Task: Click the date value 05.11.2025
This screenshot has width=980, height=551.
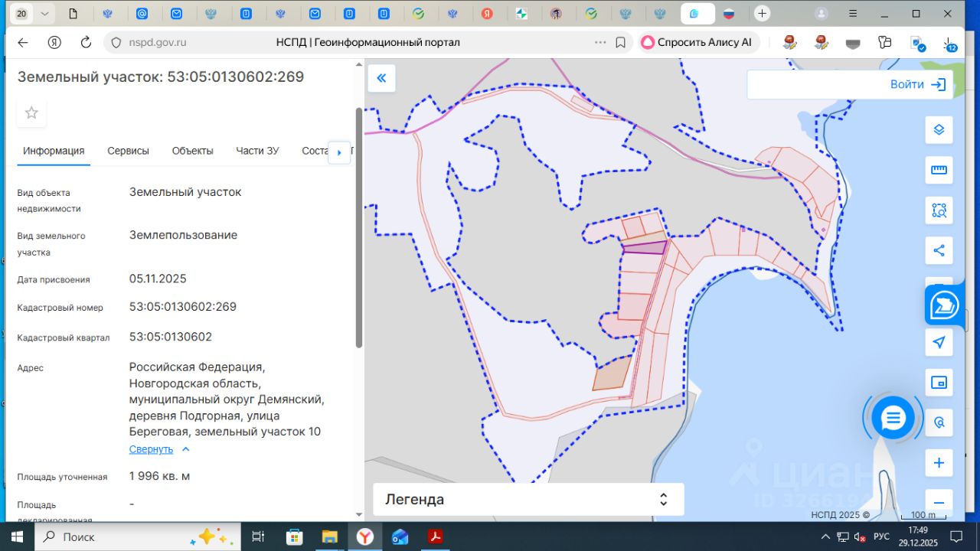Action: click(x=158, y=279)
